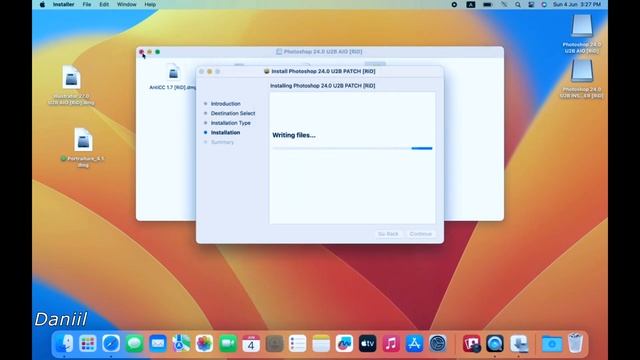640x360 pixels.
Task: Click the Introduction step in installer sidebar
Action: 226,104
